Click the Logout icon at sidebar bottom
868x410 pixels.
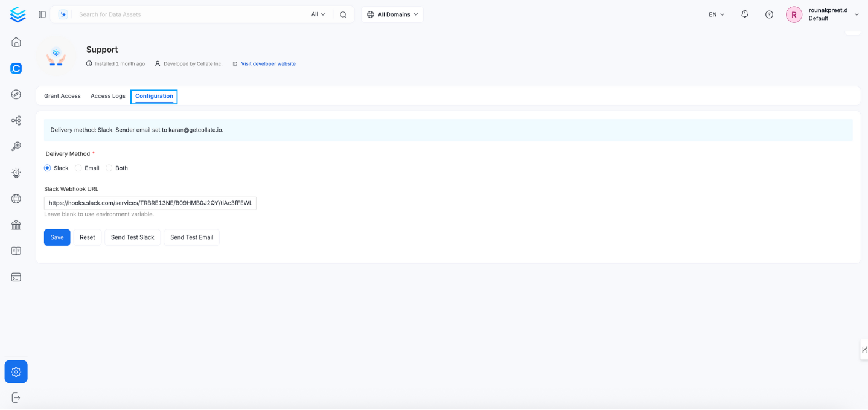click(x=16, y=398)
